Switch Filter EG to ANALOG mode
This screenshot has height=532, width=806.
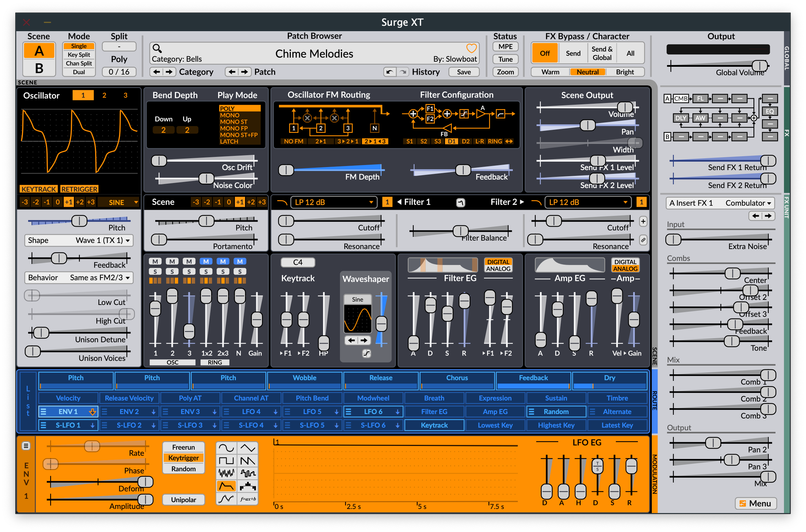498,269
